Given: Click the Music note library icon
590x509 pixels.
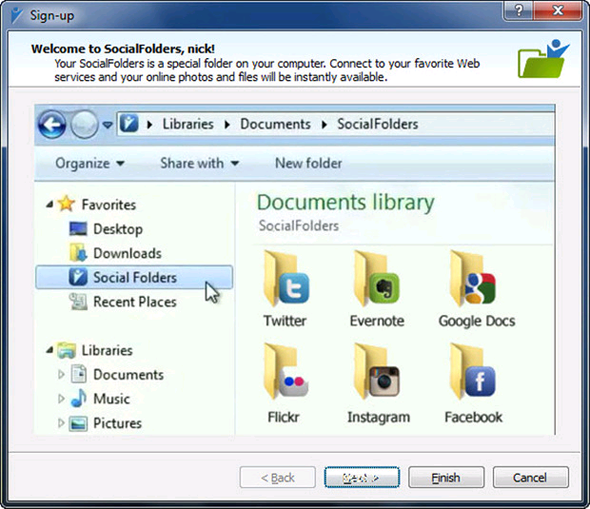Looking at the screenshot, I should point(79,398).
